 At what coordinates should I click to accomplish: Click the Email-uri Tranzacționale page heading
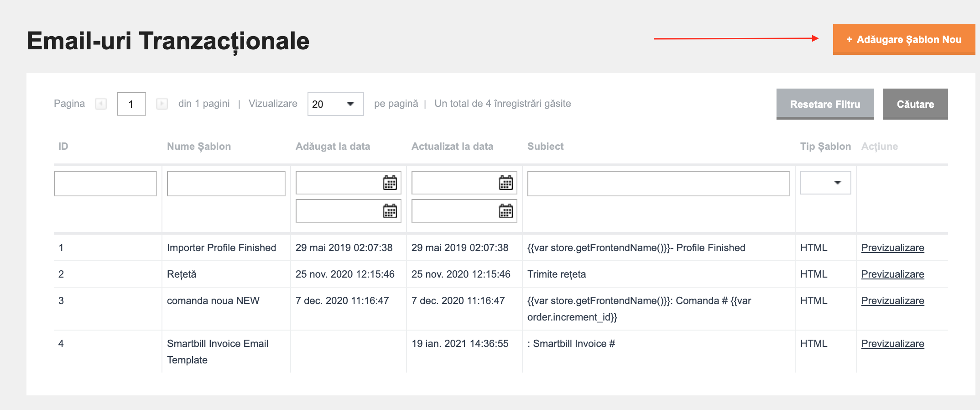click(x=168, y=41)
